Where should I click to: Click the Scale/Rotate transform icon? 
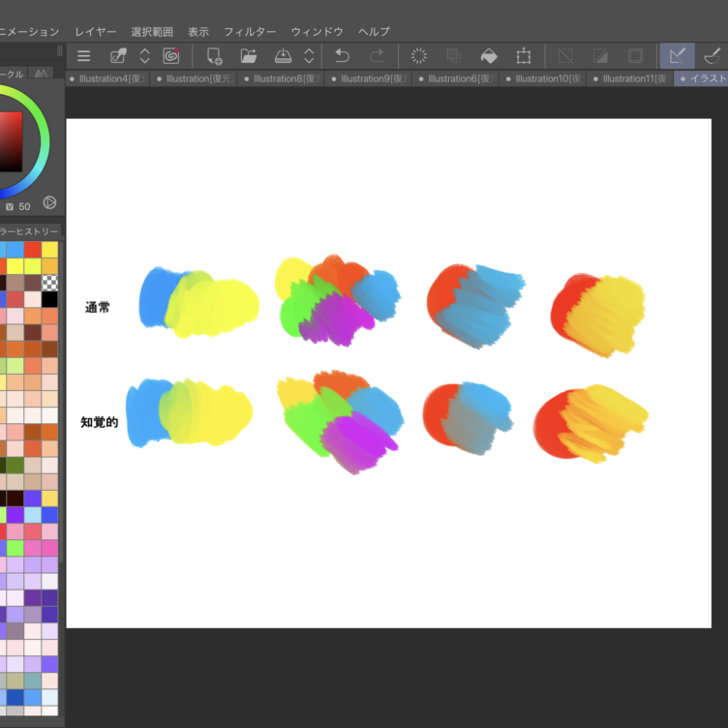524,56
